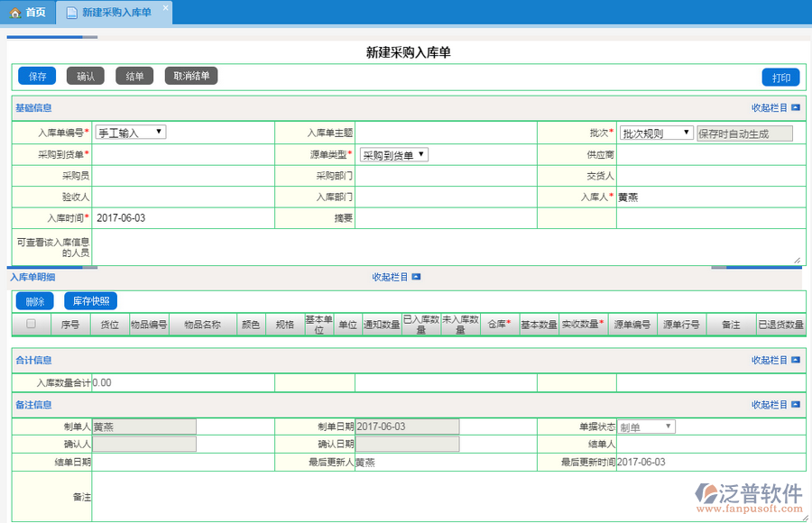Screen dimensions: 812x523
Task: Click the home icon in 首页 tab
Action: click(x=15, y=13)
